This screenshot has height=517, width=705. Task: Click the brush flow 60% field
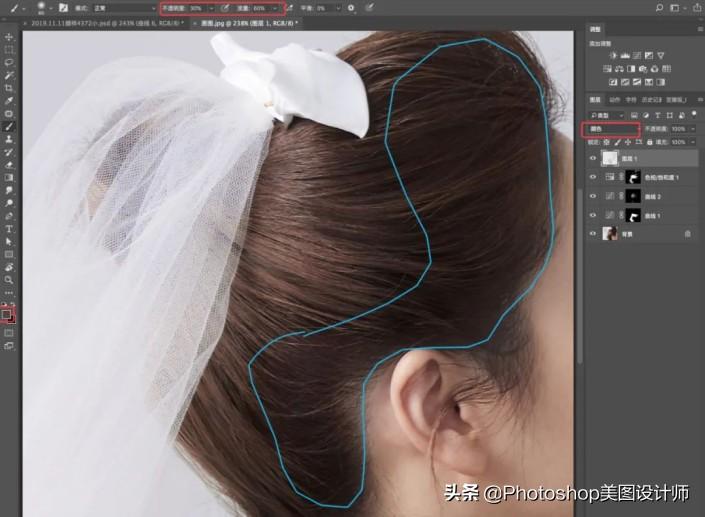click(260, 7)
